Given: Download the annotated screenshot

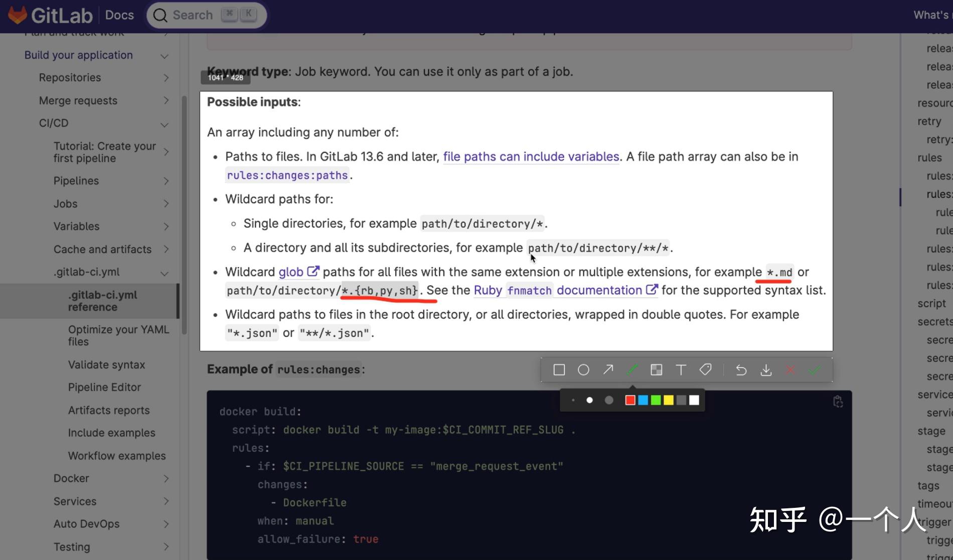Looking at the screenshot, I should (x=765, y=369).
